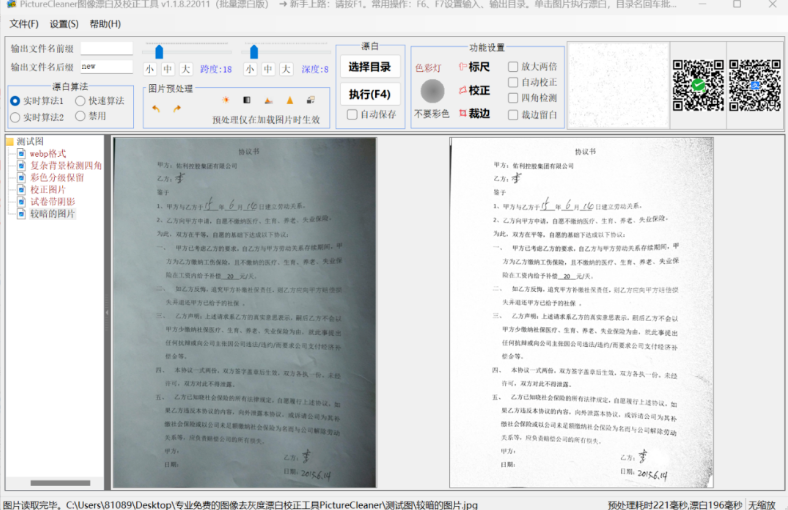Screen dimensions: 788x510
Task: Click the sun brightness preprocessing icon
Action: 226,100
